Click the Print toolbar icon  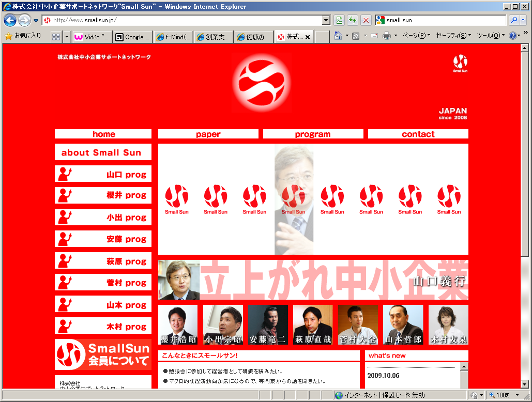click(x=386, y=36)
